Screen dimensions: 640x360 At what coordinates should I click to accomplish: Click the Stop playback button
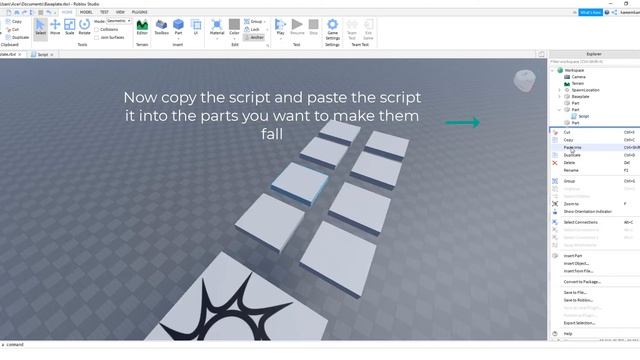(313, 27)
